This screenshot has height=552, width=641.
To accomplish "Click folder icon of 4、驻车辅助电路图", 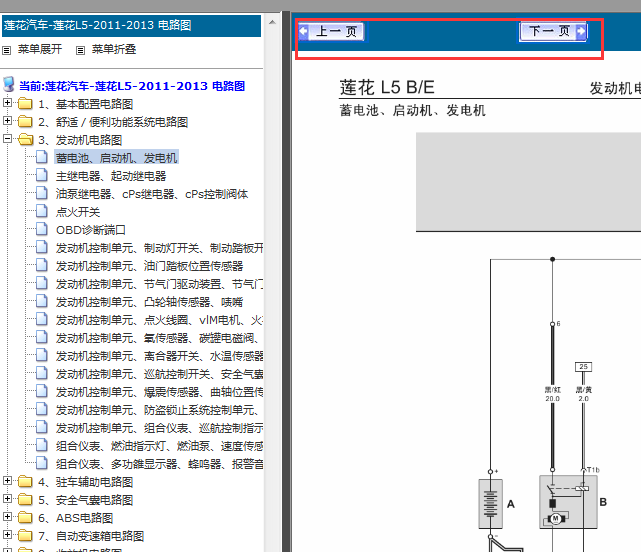I will click(25, 481).
